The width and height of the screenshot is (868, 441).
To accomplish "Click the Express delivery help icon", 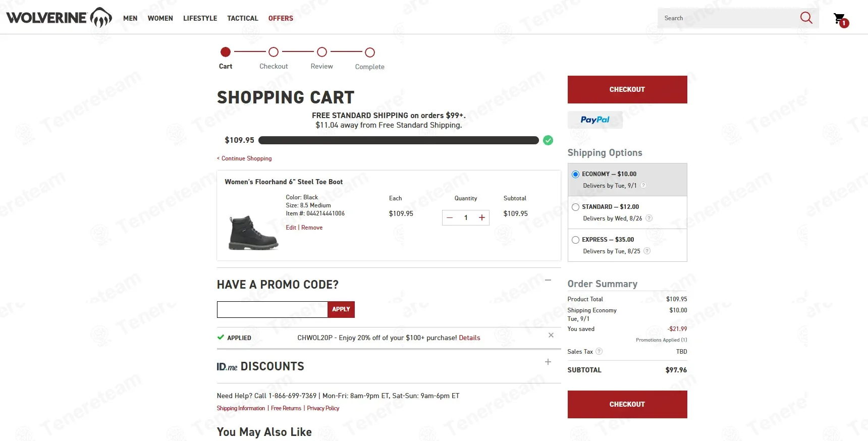I will [647, 251].
